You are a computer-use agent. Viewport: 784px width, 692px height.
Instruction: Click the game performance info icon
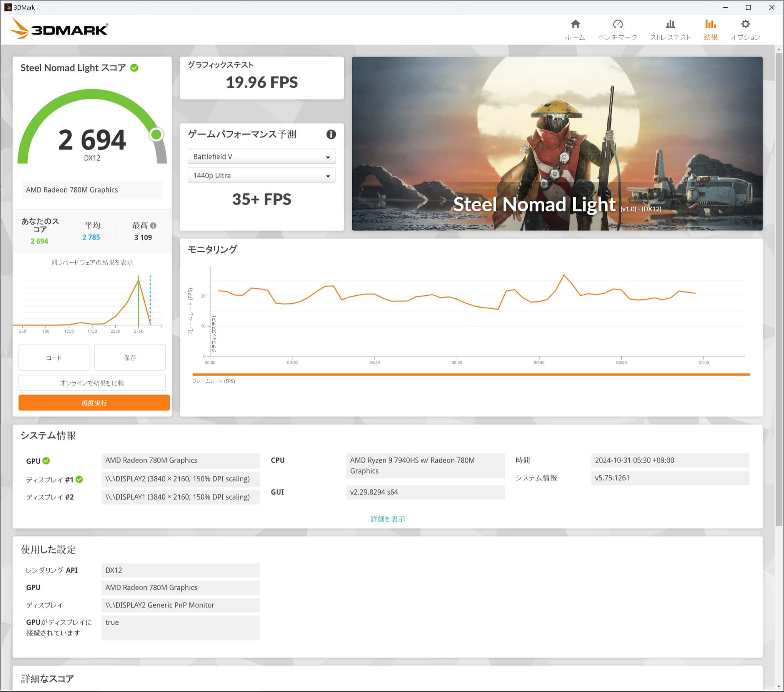coord(331,134)
